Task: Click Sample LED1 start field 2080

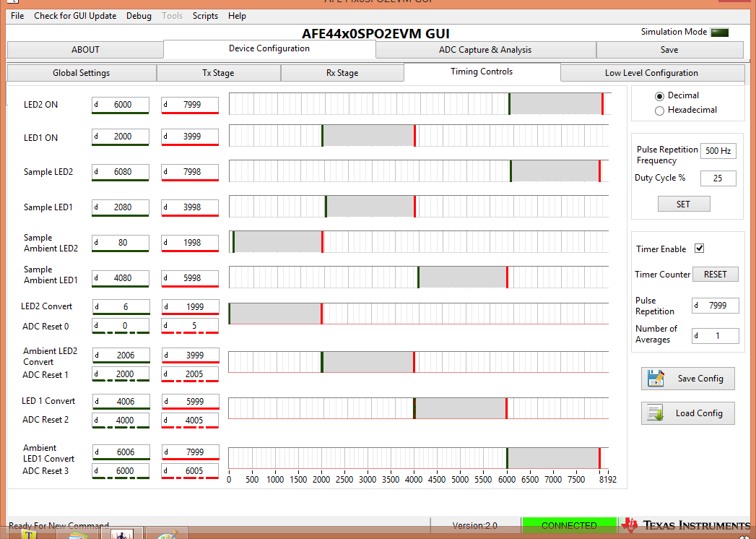Action: pyautogui.click(x=121, y=207)
